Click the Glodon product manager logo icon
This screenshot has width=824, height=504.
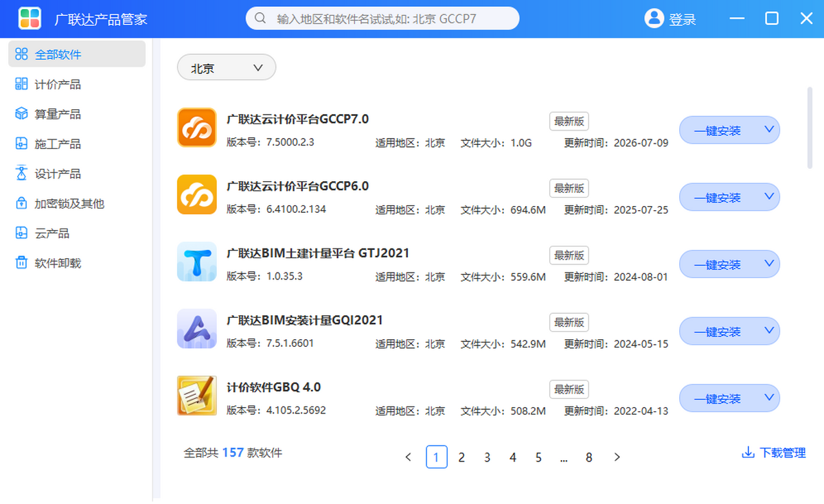coord(30,19)
